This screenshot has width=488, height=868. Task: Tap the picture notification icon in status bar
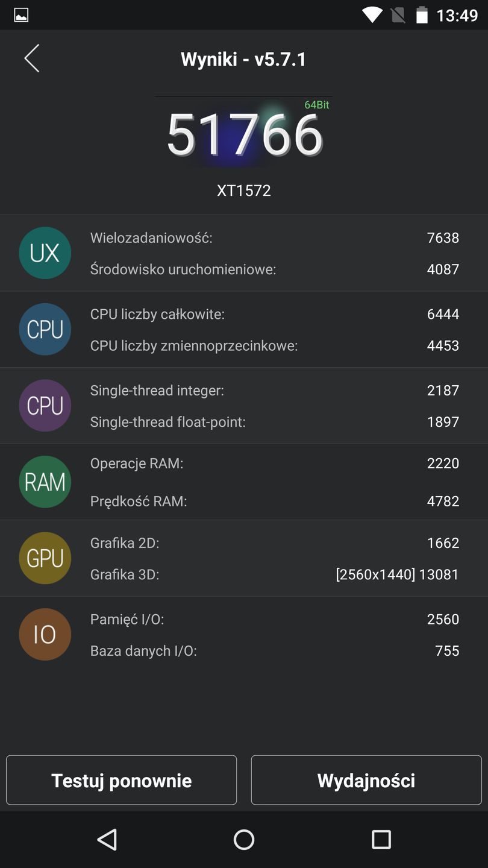click(21, 15)
